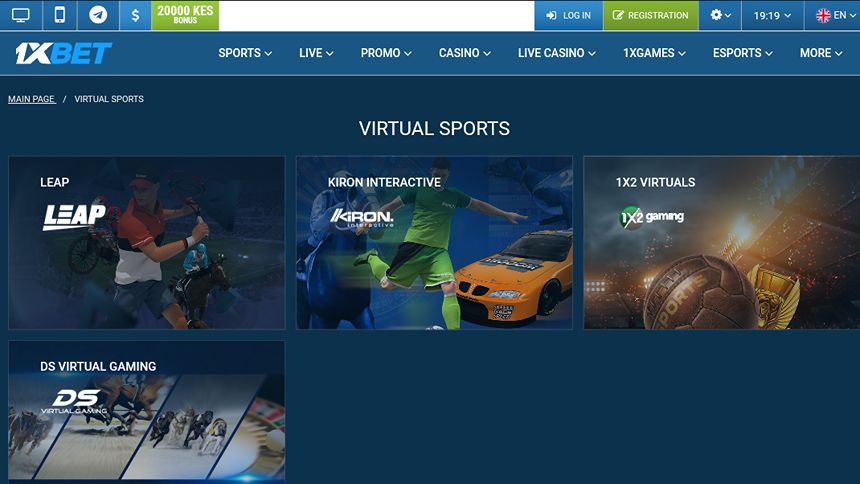
Task: Expand the LIVE CASINO menu
Action: click(557, 53)
